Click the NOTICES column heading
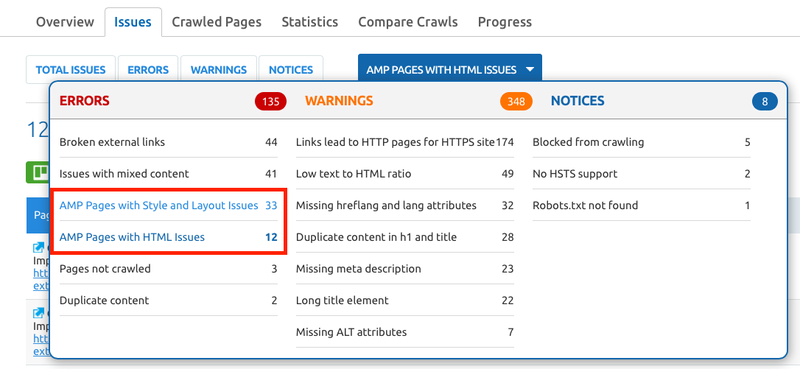The width and height of the screenshot is (800, 369). pyautogui.click(x=578, y=101)
